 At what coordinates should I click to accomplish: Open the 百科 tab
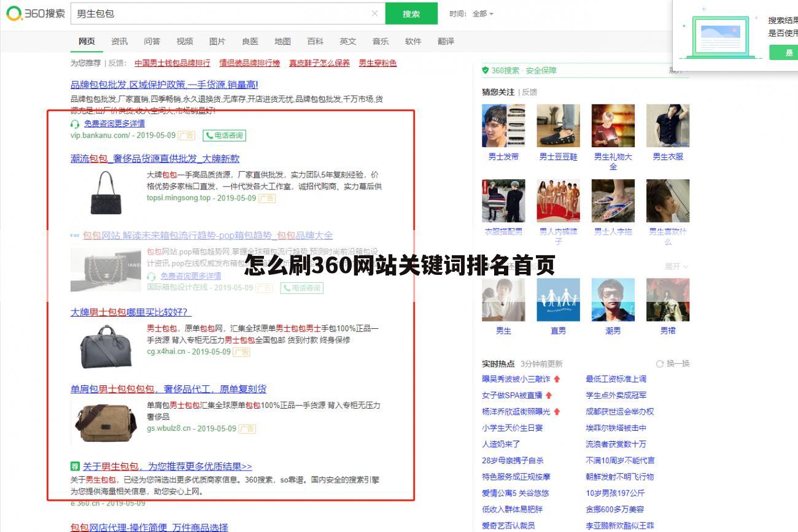pyautogui.click(x=315, y=41)
